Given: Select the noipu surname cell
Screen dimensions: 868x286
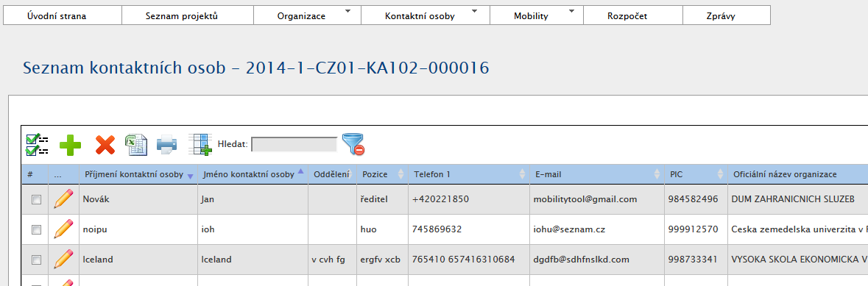Looking at the screenshot, I should coord(138,229).
